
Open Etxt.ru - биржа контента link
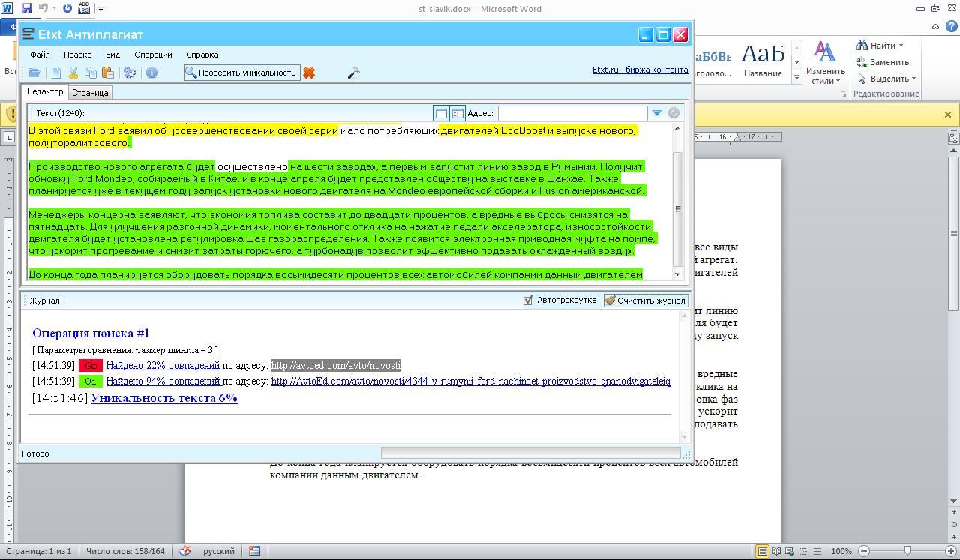pyautogui.click(x=640, y=70)
